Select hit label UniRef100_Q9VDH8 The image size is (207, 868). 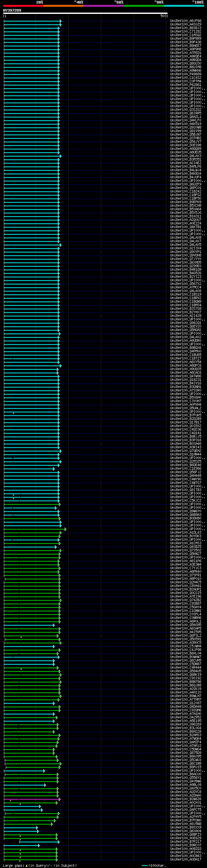(x=186, y=256)
